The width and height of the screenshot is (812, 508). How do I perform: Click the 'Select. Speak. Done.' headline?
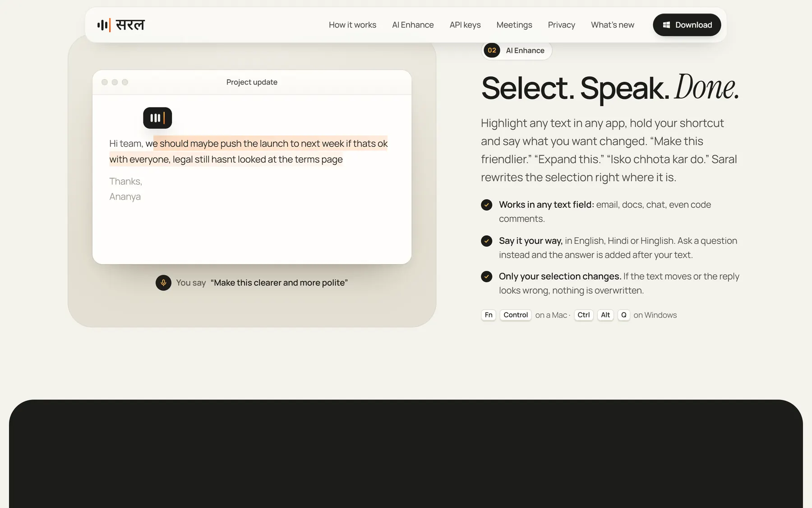click(610, 87)
